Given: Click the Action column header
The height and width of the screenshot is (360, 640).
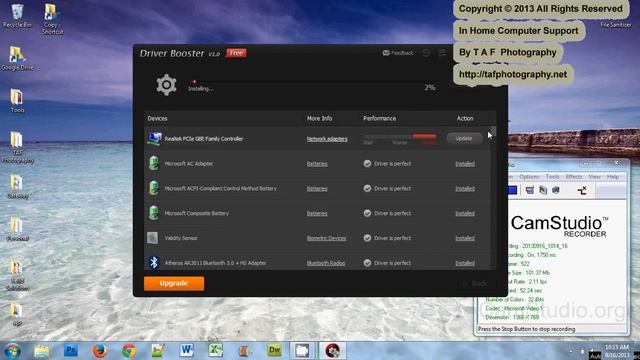Looking at the screenshot, I should point(465,118).
